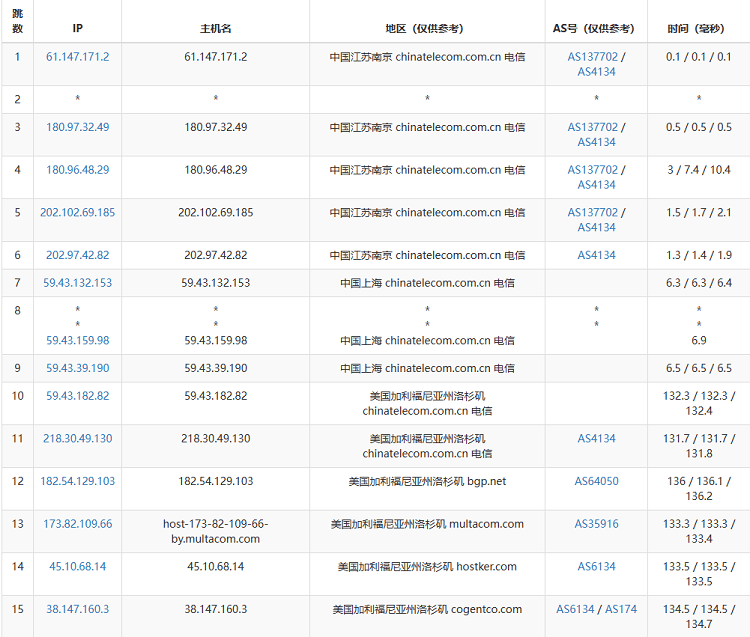Open AS137702 link in hop 1 row
Screen dimensions: 750x637
coord(593,57)
